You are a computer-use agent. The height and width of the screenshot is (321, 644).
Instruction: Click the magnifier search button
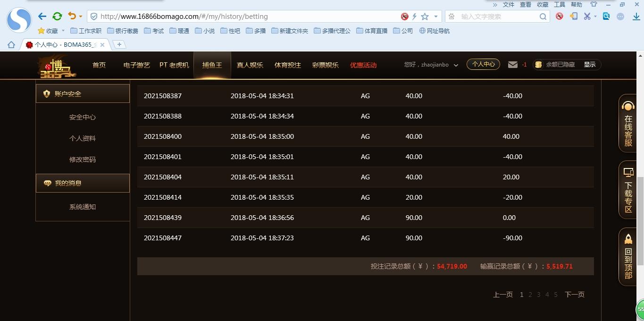point(543,17)
